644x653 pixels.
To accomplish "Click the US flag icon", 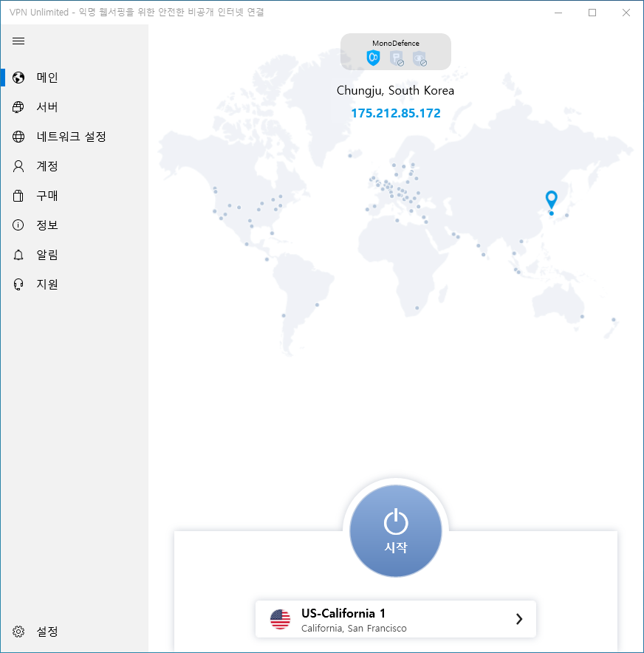I will tap(280, 619).
